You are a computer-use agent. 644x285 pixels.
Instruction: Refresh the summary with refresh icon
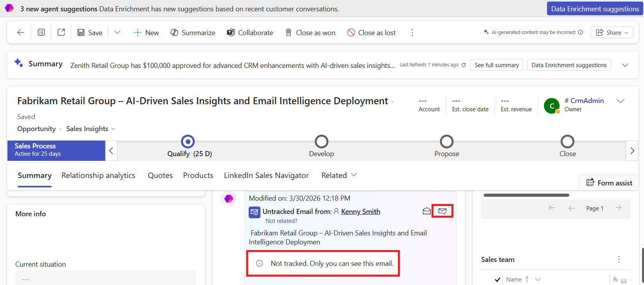pyautogui.click(x=464, y=65)
